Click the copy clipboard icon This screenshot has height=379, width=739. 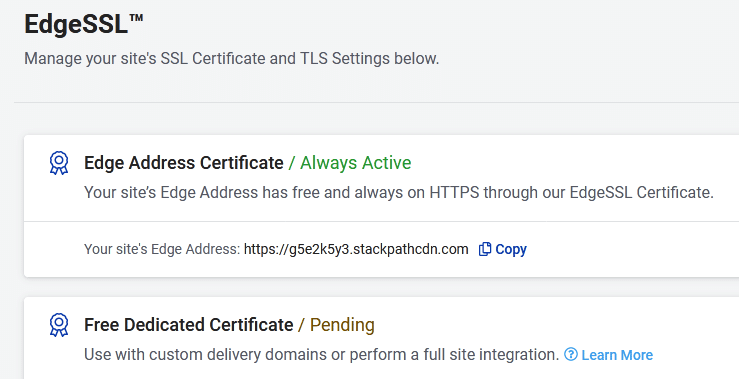(485, 249)
